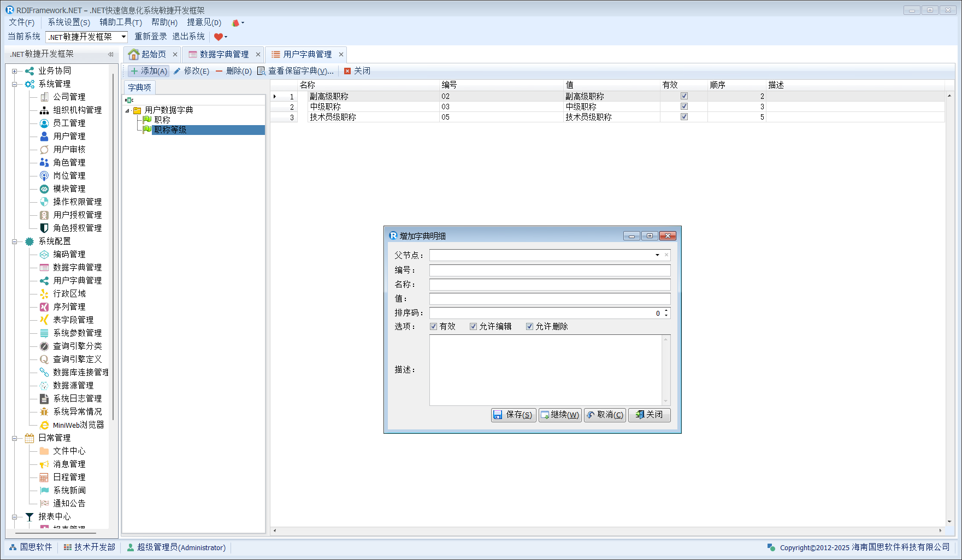962x560 pixels.
Task: Click the home icon on 起始页 tab
Action: (x=133, y=54)
